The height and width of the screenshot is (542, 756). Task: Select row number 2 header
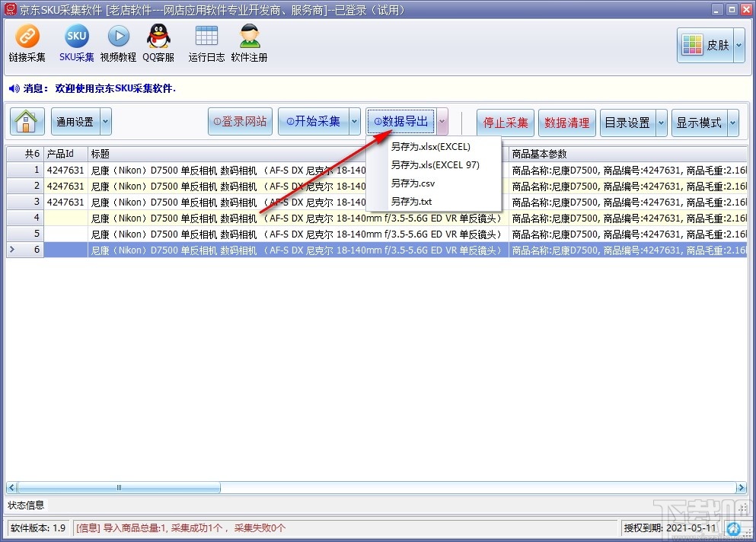coord(25,186)
